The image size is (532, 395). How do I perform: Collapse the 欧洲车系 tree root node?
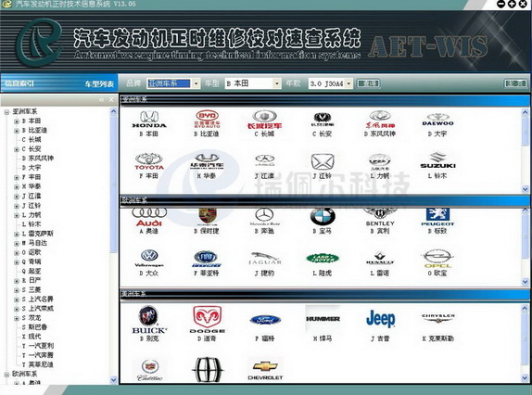pos(6,375)
